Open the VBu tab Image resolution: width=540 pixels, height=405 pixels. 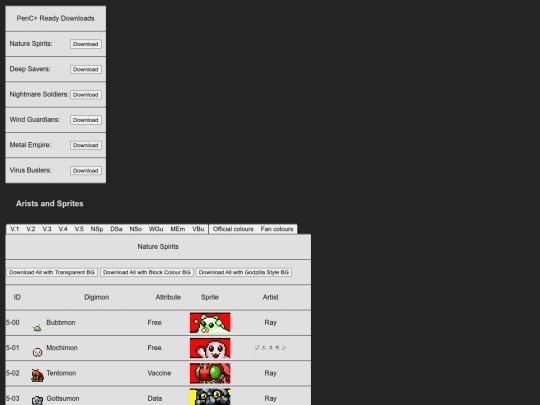pyautogui.click(x=198, y=229)
